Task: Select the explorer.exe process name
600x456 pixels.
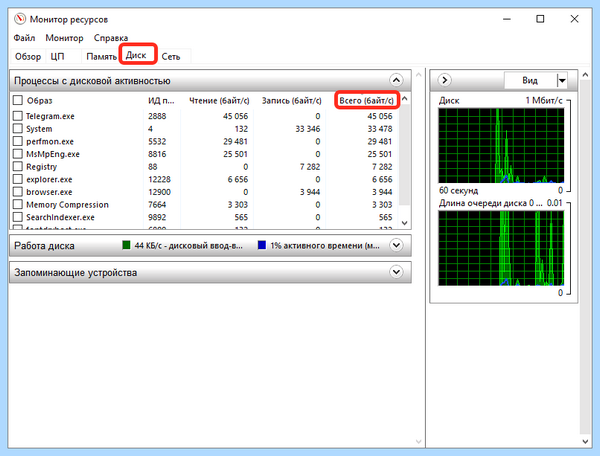Action: point(49,179)
